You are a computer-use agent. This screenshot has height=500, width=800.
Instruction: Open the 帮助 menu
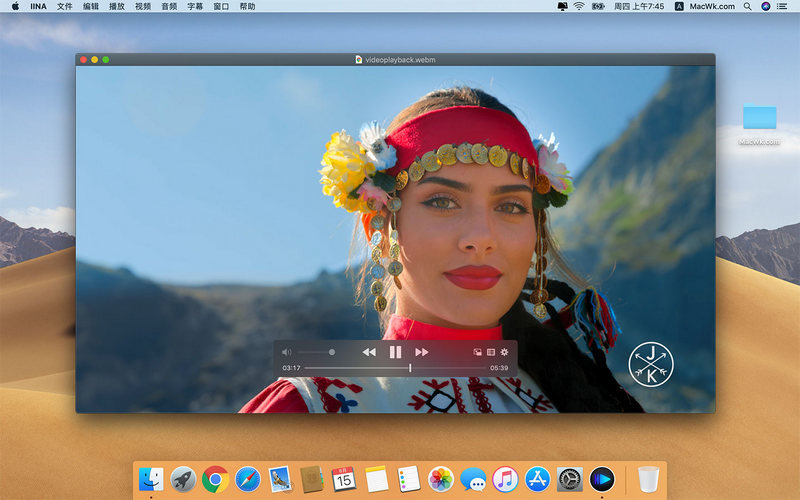pos(247,6)
